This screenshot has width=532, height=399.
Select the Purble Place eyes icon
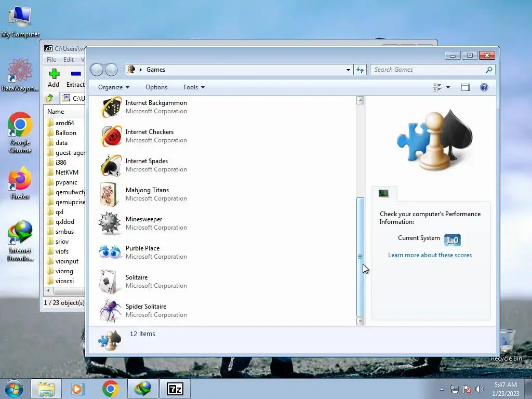click(x=110, y=252)
